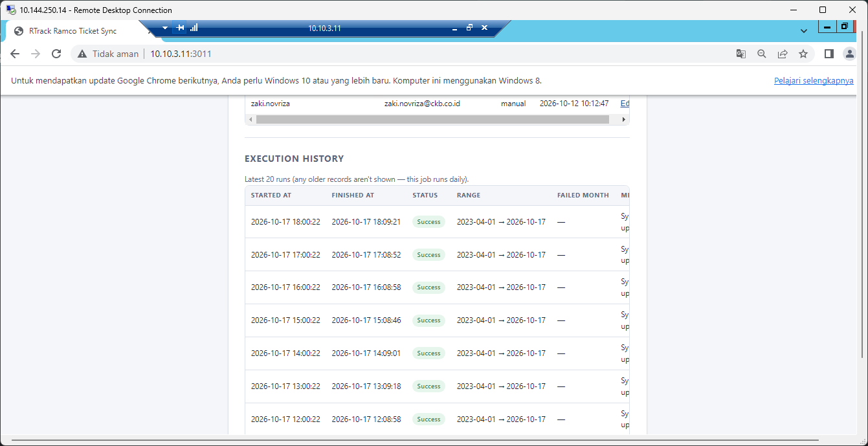Click the Success badge for 12:00:22 run
Image resolution: width=868 pixels, height=446 pixels.
(428, 419)
